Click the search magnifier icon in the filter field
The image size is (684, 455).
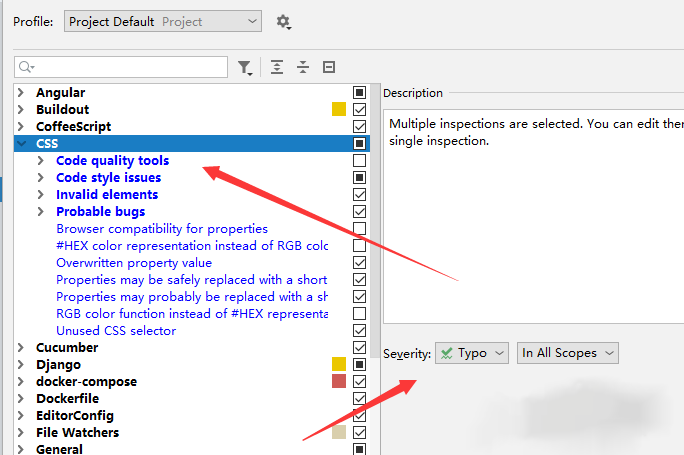[26, 67]
